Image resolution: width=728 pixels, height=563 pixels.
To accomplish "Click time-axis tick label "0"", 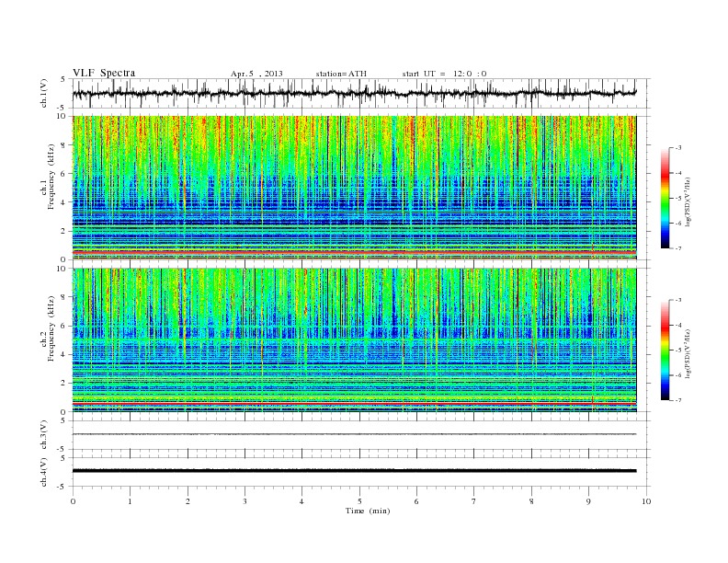I will (73, 501).
